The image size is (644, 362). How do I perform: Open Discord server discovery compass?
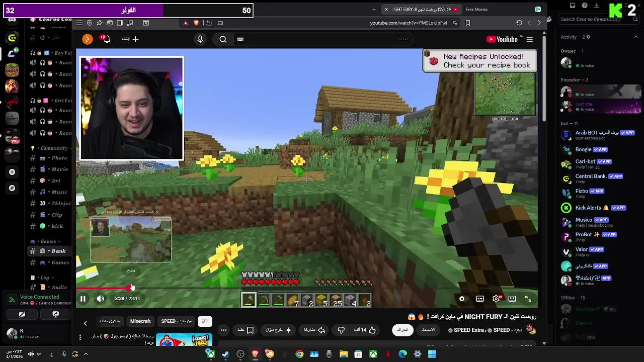(x=12, y=188)
